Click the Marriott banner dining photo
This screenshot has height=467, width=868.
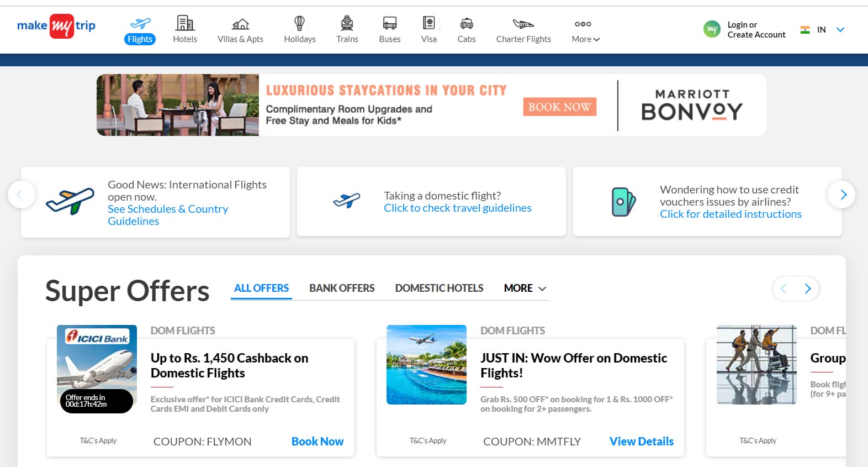178,105
